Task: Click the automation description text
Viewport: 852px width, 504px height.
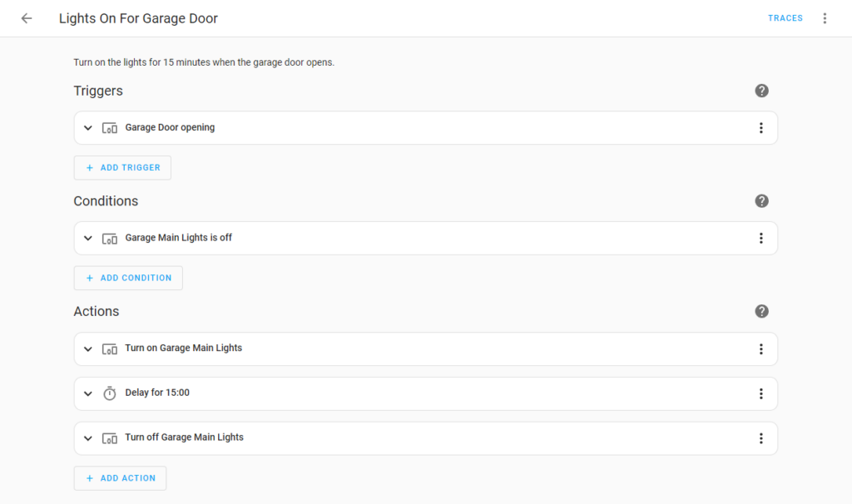Action: tap(204, 62)
